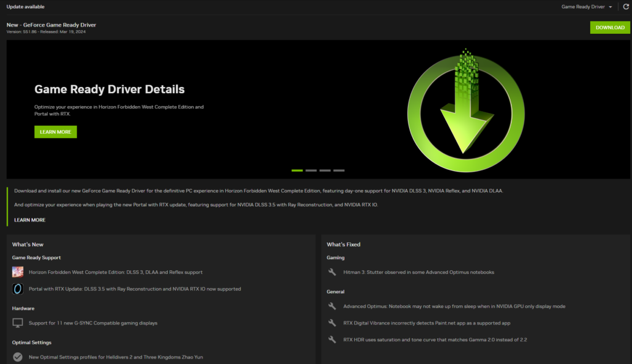Click the 'Version: 551.86' release info text

pos(46,32)
